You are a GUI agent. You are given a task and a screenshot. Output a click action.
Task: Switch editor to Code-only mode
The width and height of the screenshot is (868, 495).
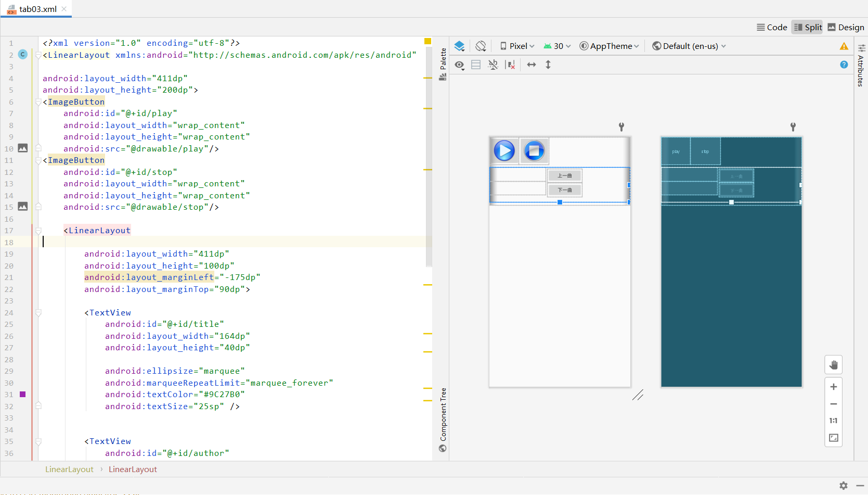point(772,27)
